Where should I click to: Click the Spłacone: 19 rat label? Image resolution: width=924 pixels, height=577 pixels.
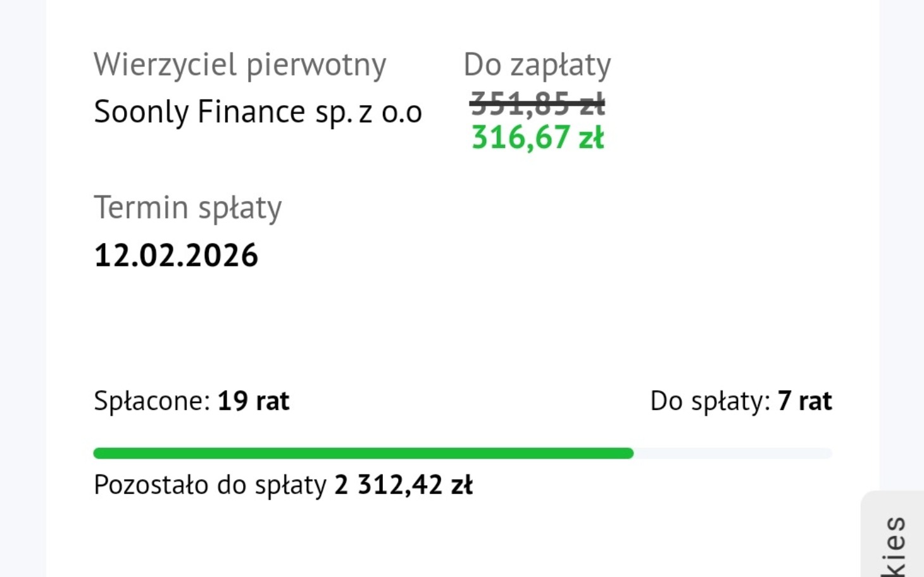click(x=191, y=400)
